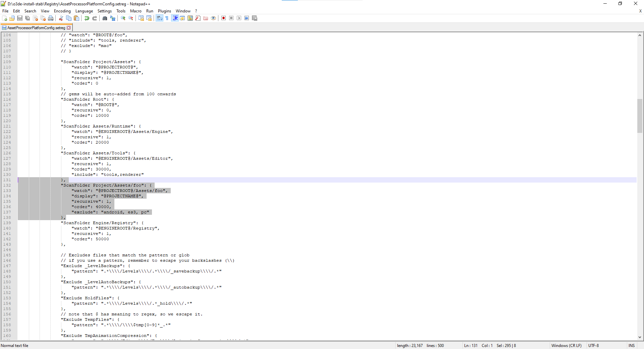
Task: Change UTF-8 encoding in status bar
Action: coord(594,346)
